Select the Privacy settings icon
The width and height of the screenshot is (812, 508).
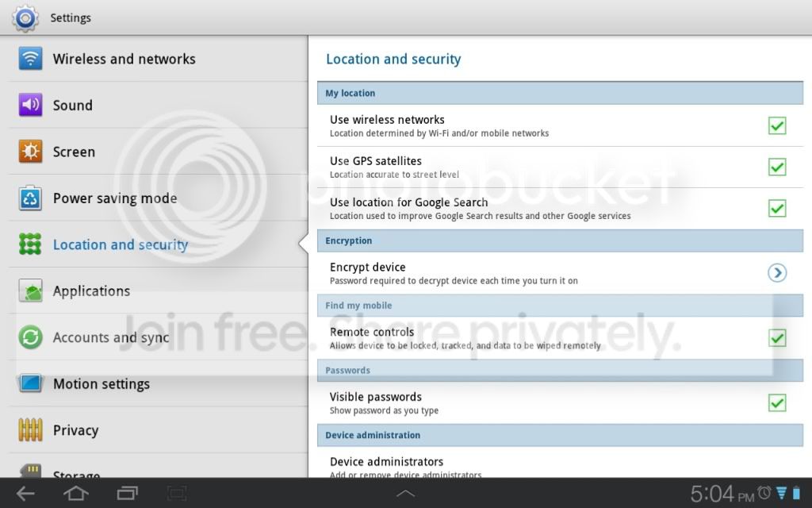[29, 429]
